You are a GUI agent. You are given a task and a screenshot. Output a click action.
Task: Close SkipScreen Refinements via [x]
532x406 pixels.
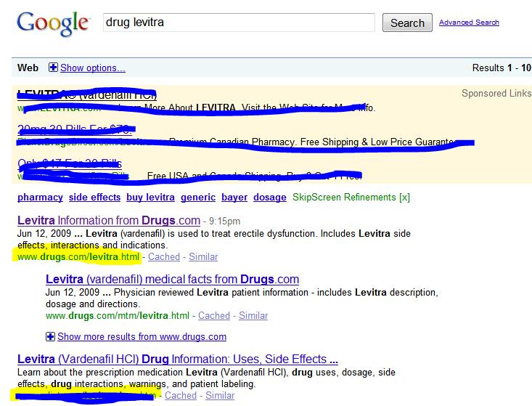(404, 198)
